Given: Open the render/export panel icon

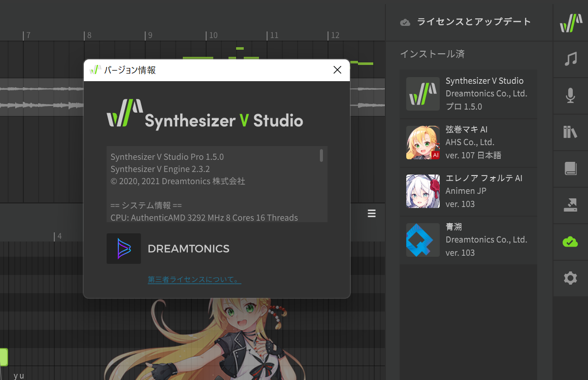Looking at the screenshot, I should [570, 205].
